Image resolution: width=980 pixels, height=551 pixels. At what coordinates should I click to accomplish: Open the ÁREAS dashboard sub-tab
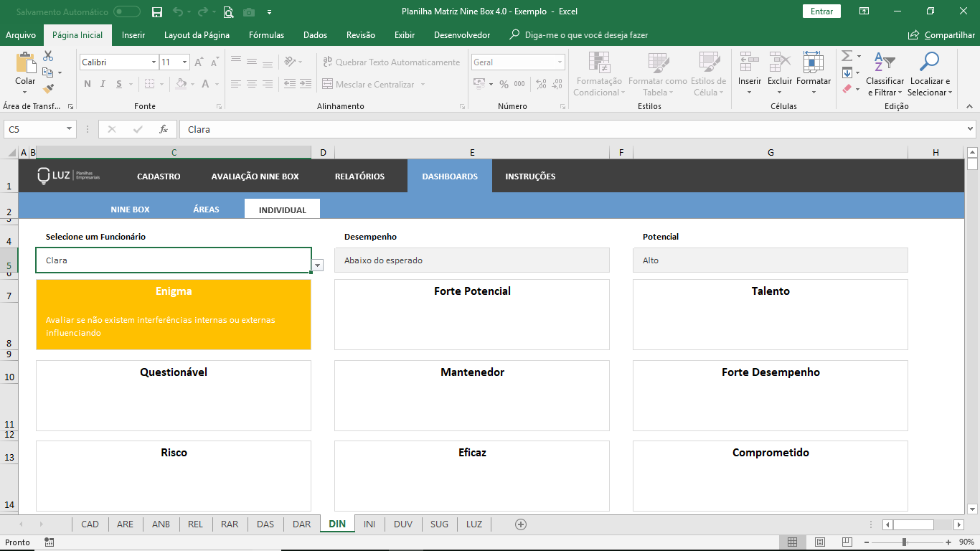click(206, 209)
